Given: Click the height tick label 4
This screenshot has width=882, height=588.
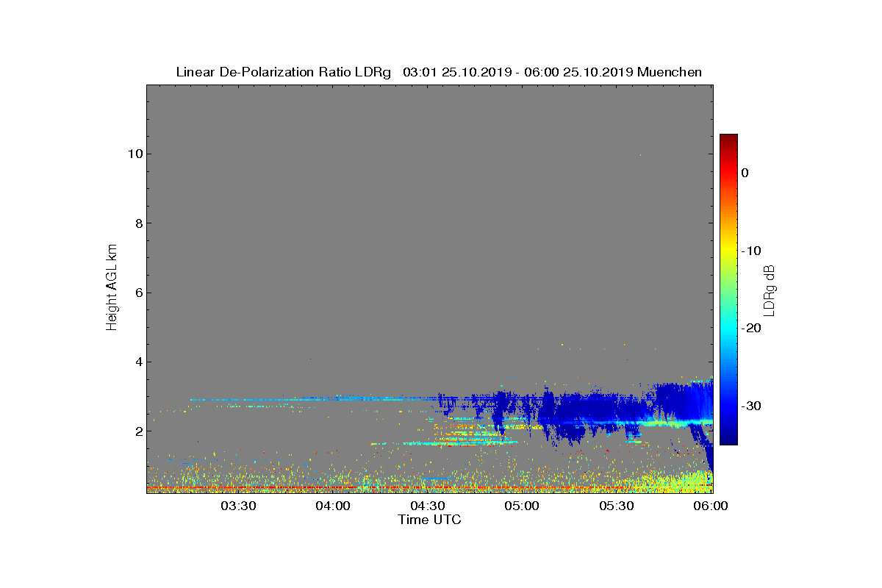Looking at the screenshot, I should (x=138, y=362).
